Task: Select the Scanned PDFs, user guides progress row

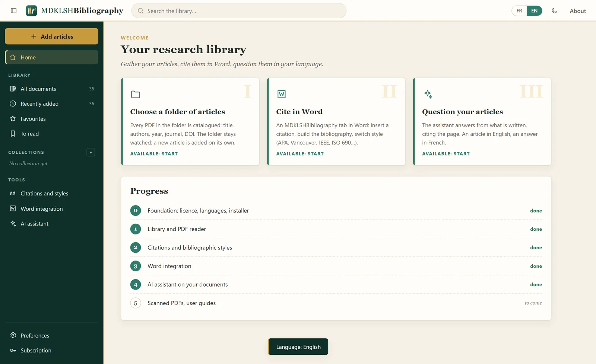Action: click(336, 303)
